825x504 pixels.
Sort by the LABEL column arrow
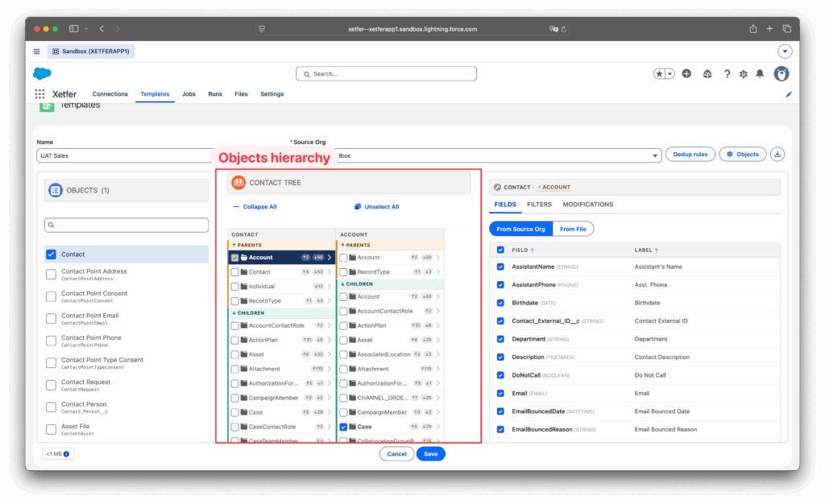(x=656, y=250)
